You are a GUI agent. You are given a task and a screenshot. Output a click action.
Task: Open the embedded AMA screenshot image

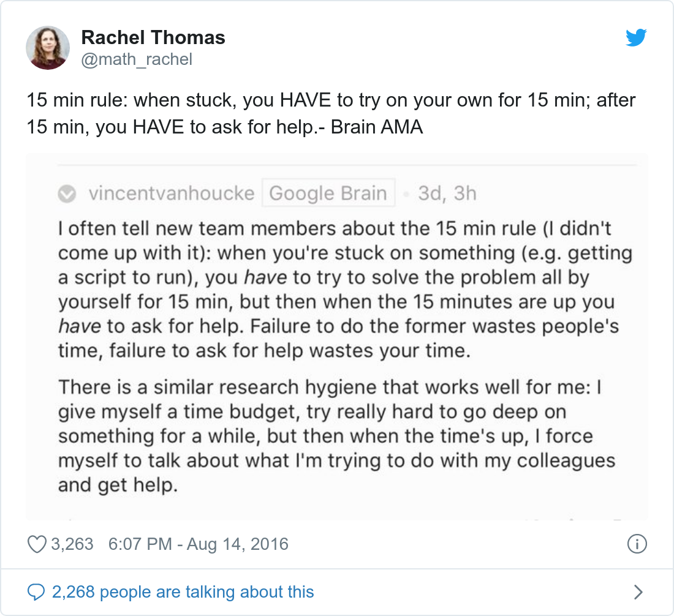(337, 337)
